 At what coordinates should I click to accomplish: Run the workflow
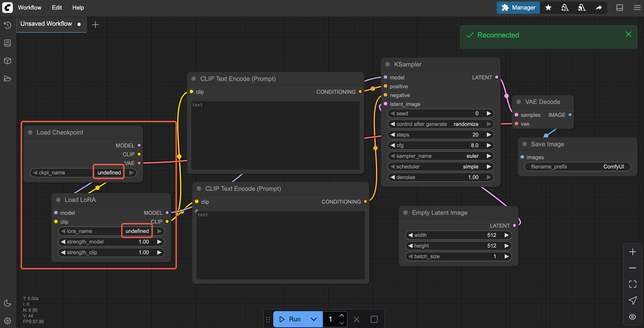289,319
